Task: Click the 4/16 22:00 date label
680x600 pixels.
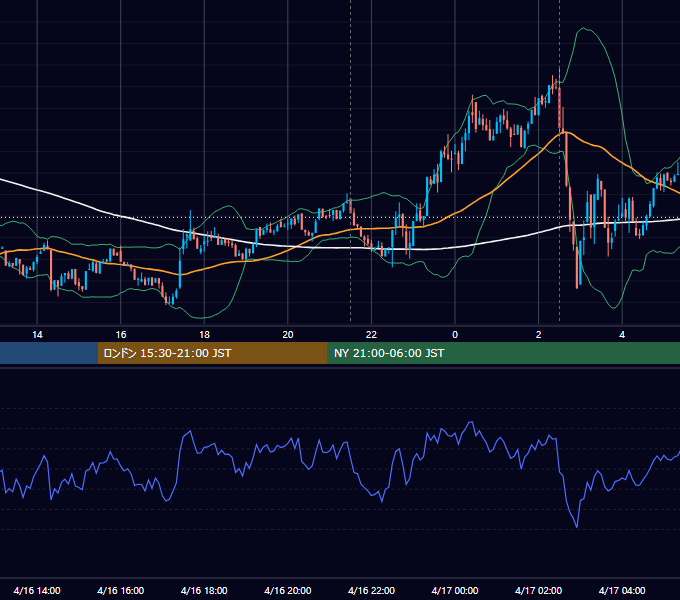Action: [x=372, y=590]
